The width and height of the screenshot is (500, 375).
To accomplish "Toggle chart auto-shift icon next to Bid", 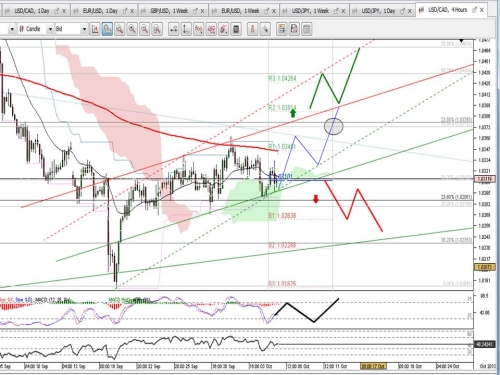I will (x=95, y=29).
